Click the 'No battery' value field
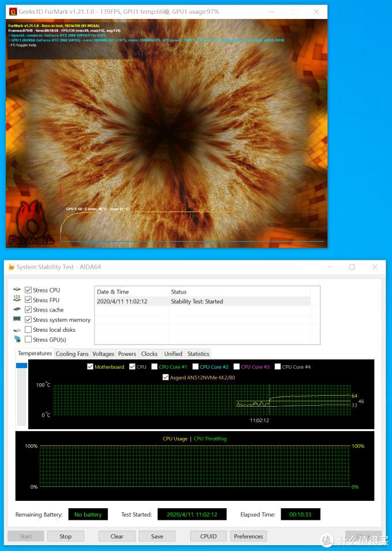This screenshot has width=392, height=551. click(x=88, y=515)
